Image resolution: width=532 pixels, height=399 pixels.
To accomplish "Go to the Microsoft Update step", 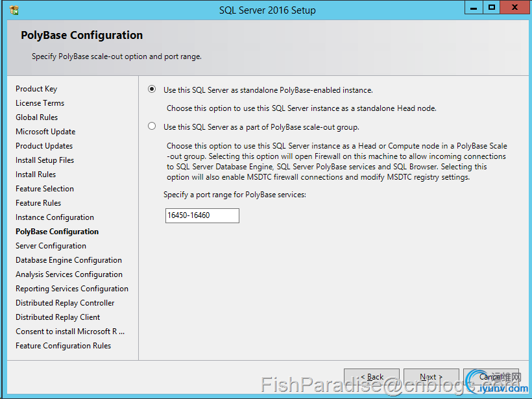I will click(x=45, y=132).
